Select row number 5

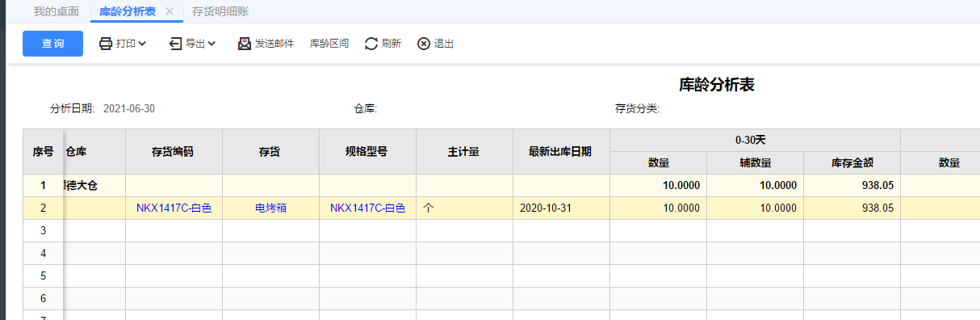(43, 276)
